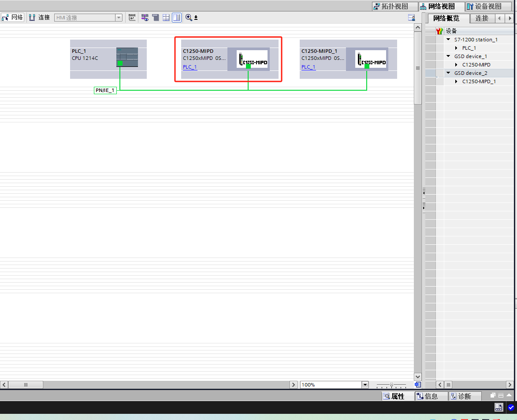
Task: Open the zoom level 100% dropdown
Action: tap(365, 385)
